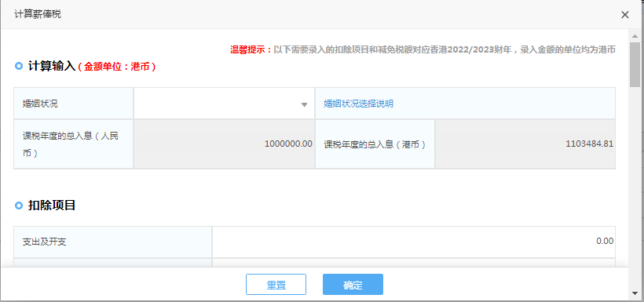Open the 婚姻状况选择说明 link
Image resolution: width=644 pixels, height=302 pixels.
(358, 104)
